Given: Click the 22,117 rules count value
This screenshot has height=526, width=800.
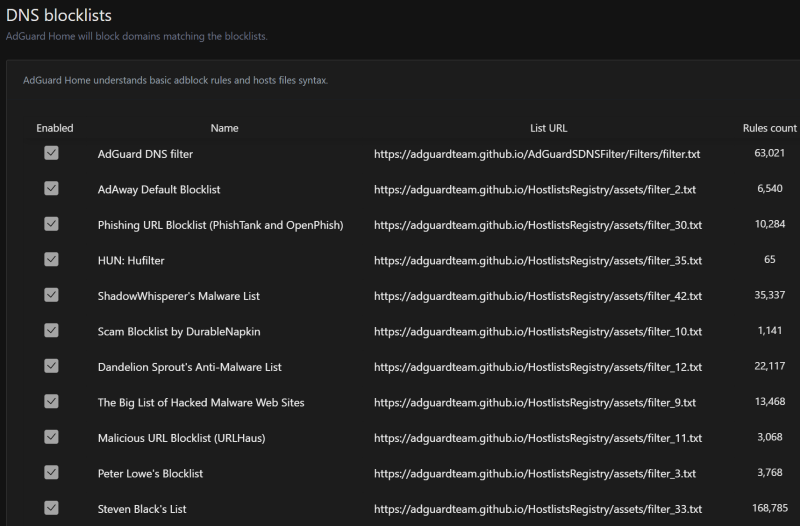Looking at the screenshot, I should click(769, 366).
